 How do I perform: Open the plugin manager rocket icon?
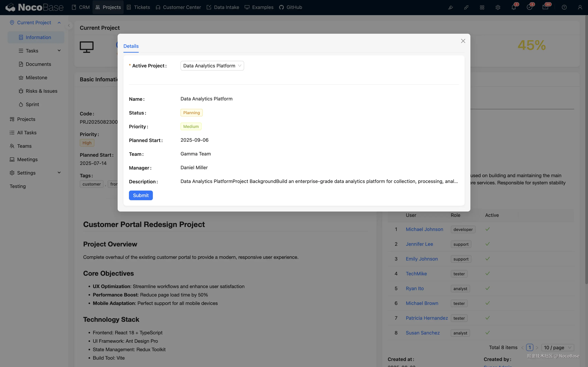tap(466, 7)
